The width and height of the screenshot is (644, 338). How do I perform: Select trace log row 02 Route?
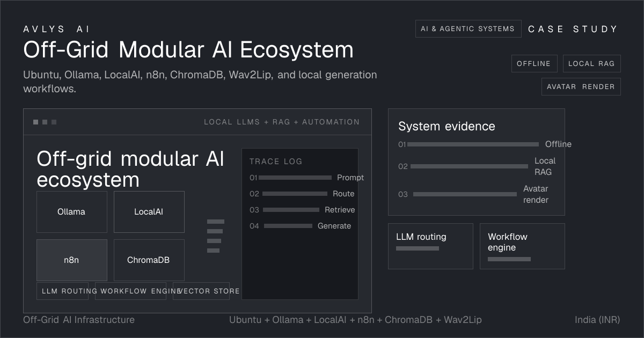tap(302, 194)
